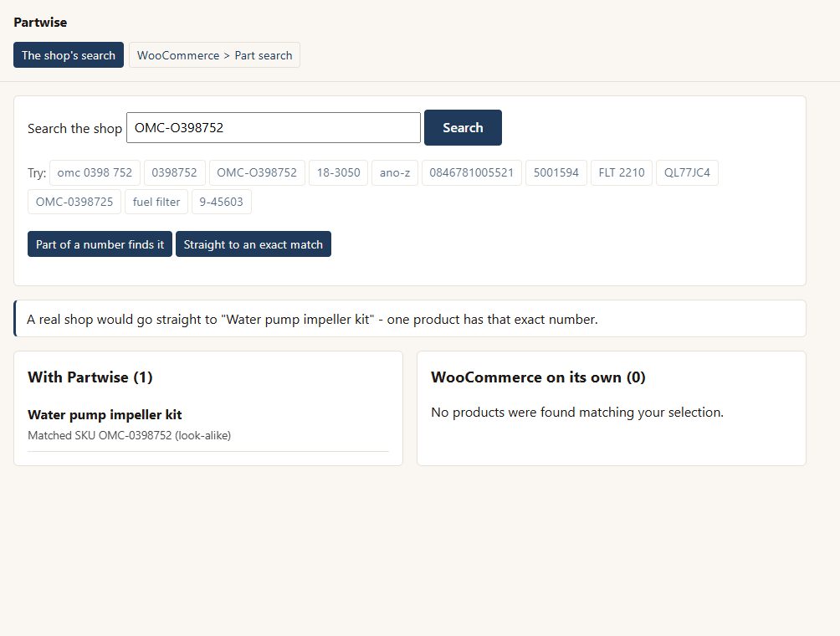Try the 'ano-z' suggestion chip
The image size is (840, 636).
click(395, 172)
